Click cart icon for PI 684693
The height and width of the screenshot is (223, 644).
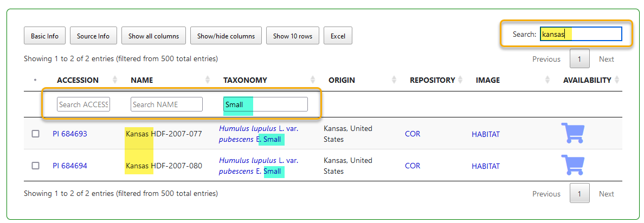(x=572, y=133)
